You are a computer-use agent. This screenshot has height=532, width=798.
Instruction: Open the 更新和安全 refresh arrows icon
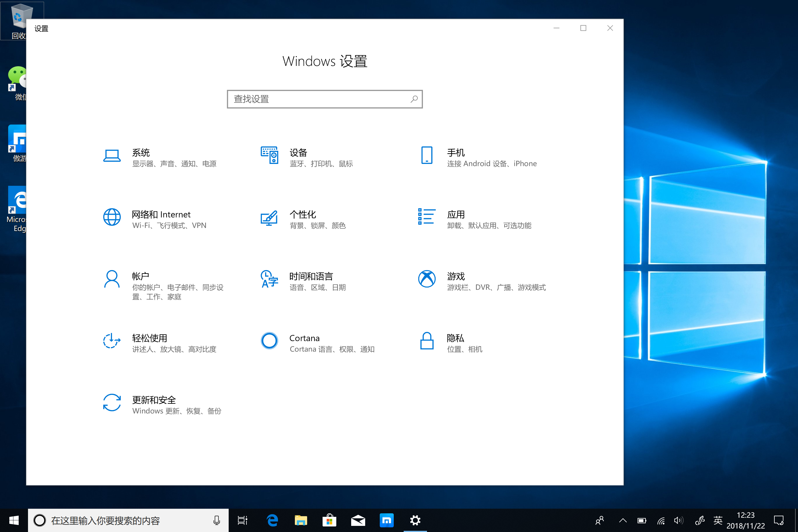112,402
